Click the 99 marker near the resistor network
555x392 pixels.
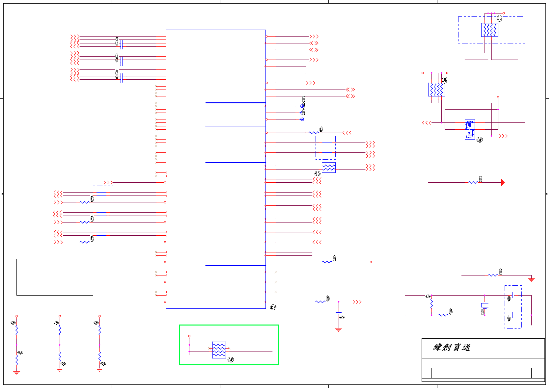[x=317, y=173]
